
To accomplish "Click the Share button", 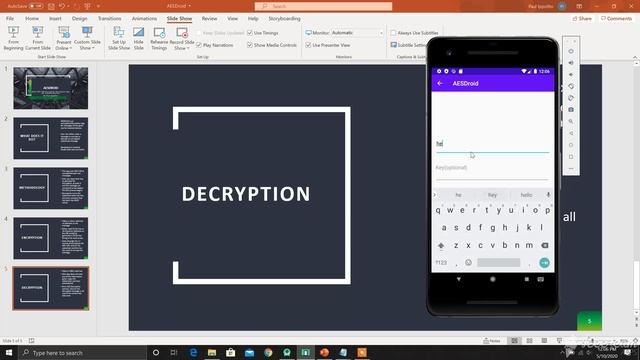I will coord(582,18).
